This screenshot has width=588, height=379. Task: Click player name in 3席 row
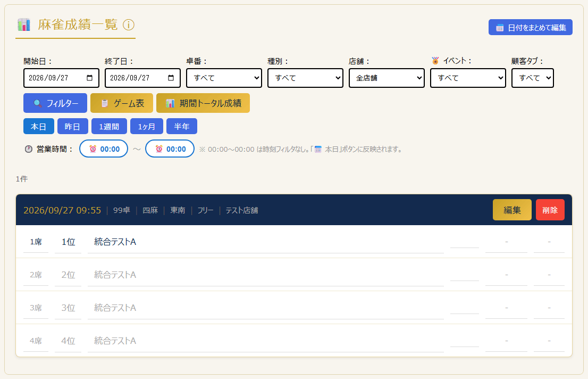tap(115, 308)
